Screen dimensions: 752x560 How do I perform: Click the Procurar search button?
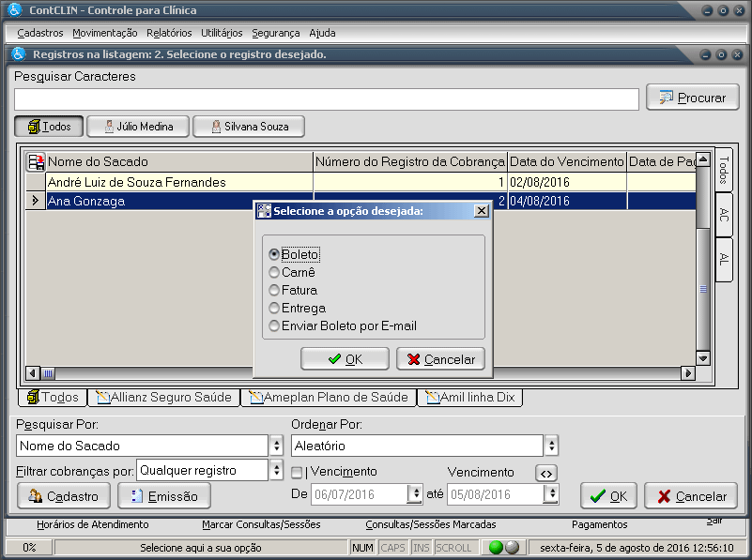pos(693,98)
